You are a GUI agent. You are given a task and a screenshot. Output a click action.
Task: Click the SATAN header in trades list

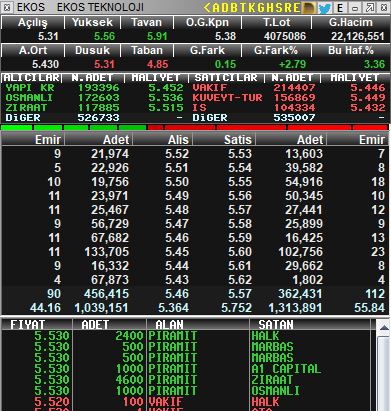pos(310,325)
